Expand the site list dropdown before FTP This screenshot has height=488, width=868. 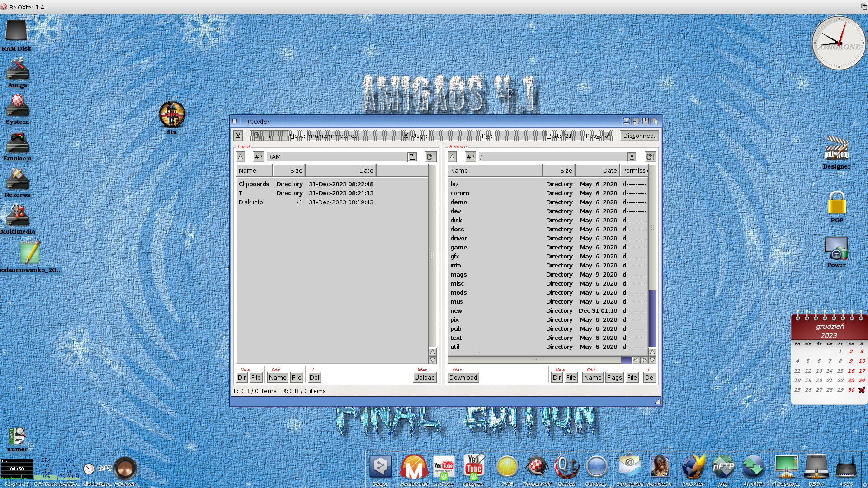coord(238,136)
